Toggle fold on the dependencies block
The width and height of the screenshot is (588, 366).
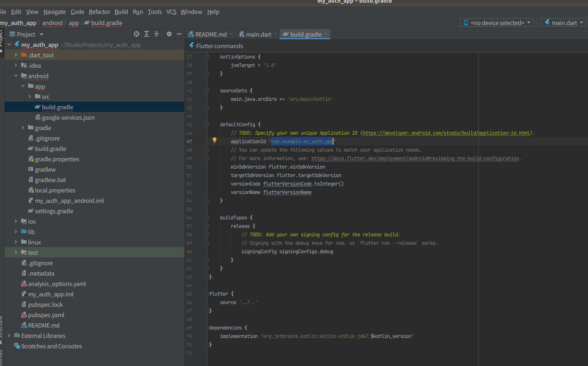click(x=207, y=328)
